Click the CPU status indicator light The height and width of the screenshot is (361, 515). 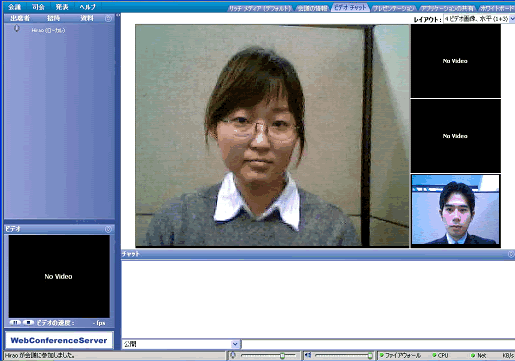point(434,356)
